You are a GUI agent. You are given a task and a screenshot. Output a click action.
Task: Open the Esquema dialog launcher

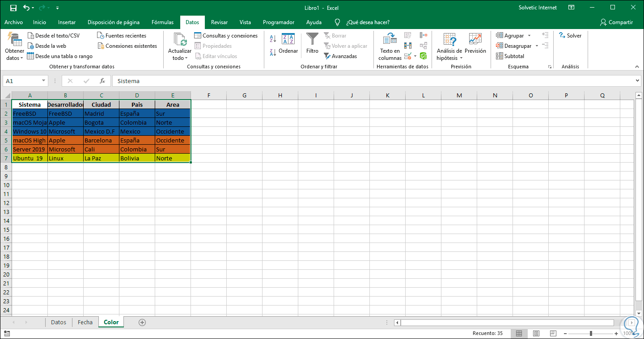(x=550, y=67)
